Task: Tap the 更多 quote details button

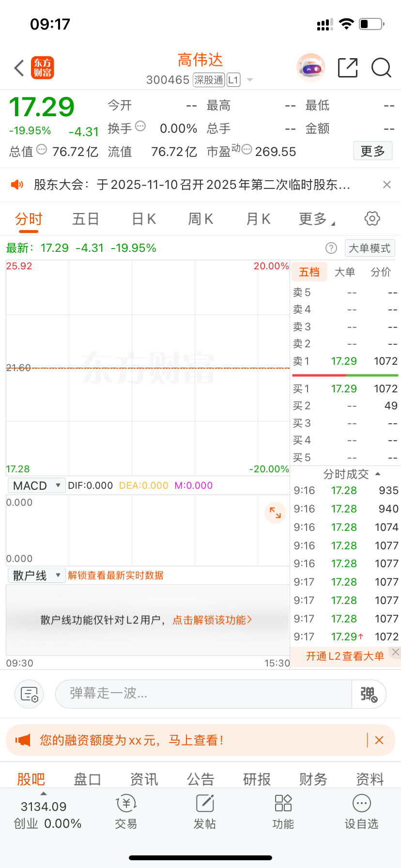Action: (x=373, y=151)
